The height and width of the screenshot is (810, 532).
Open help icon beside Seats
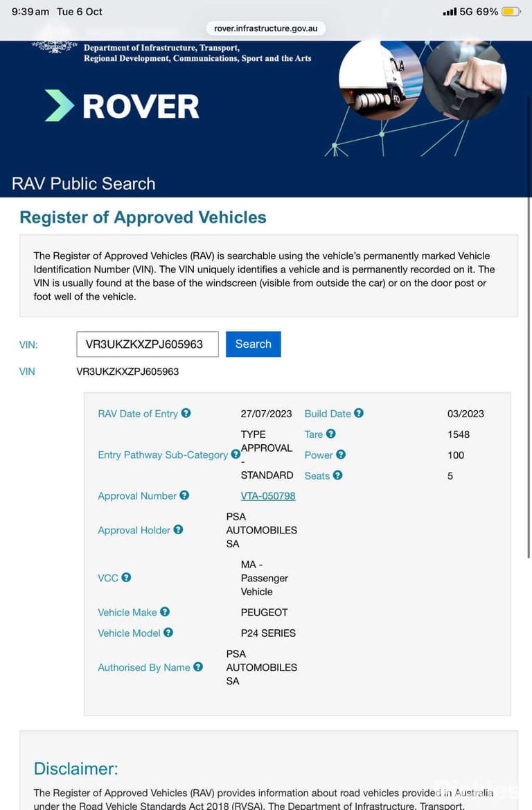(x=338, y=475)
